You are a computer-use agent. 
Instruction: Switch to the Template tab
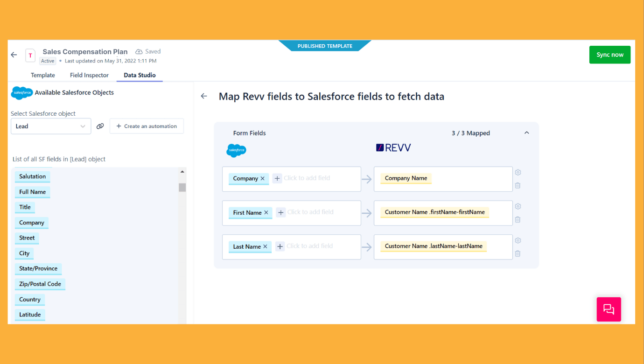[43, 75]
